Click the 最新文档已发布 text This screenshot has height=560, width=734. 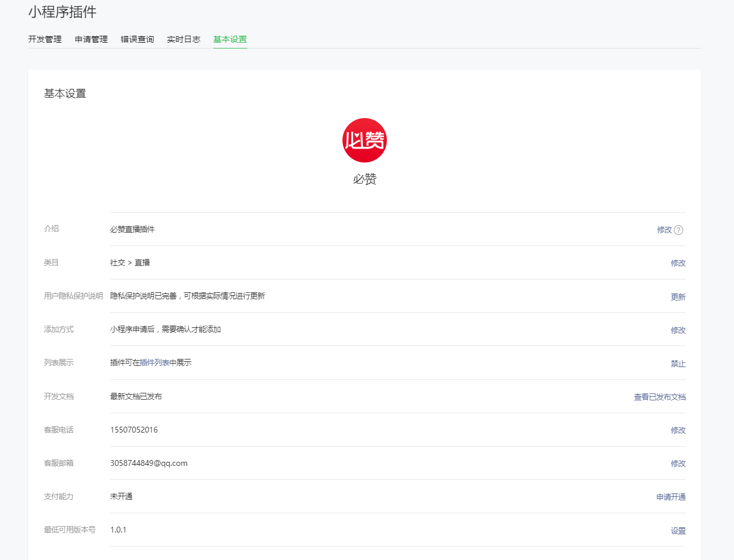pyautogui.click(x=136, y=396)
